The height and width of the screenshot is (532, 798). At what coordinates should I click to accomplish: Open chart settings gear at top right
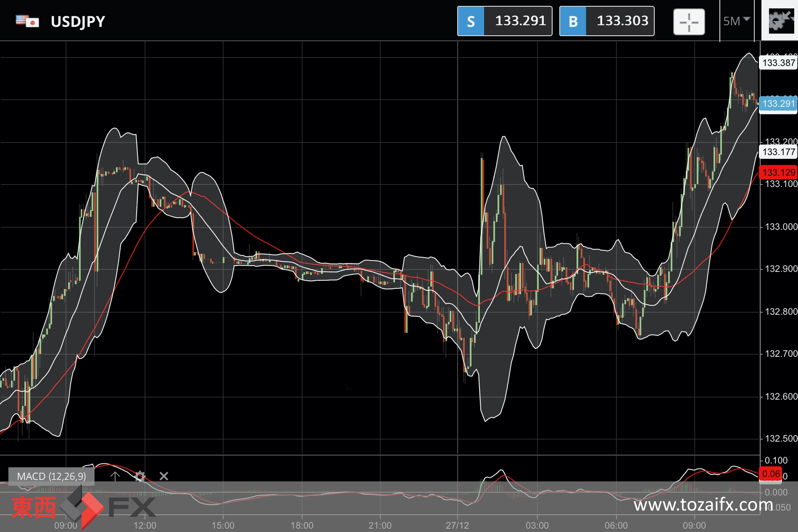(x=779, y=21)
